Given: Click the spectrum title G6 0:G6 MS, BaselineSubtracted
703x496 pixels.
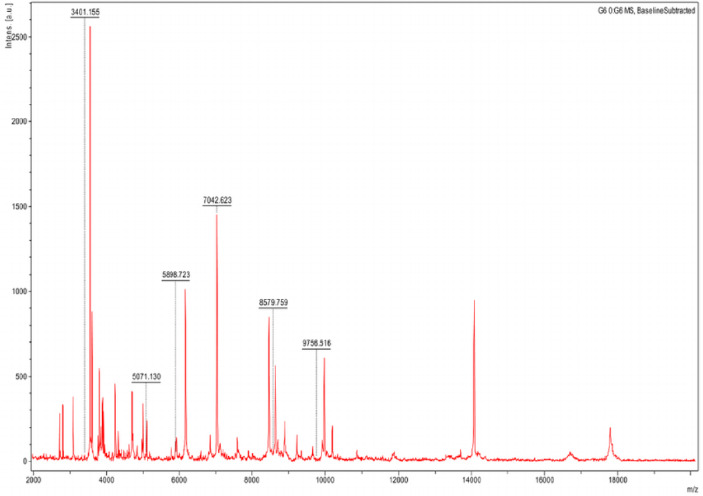Looking at the screenshot, I should [x=647, y=11].
